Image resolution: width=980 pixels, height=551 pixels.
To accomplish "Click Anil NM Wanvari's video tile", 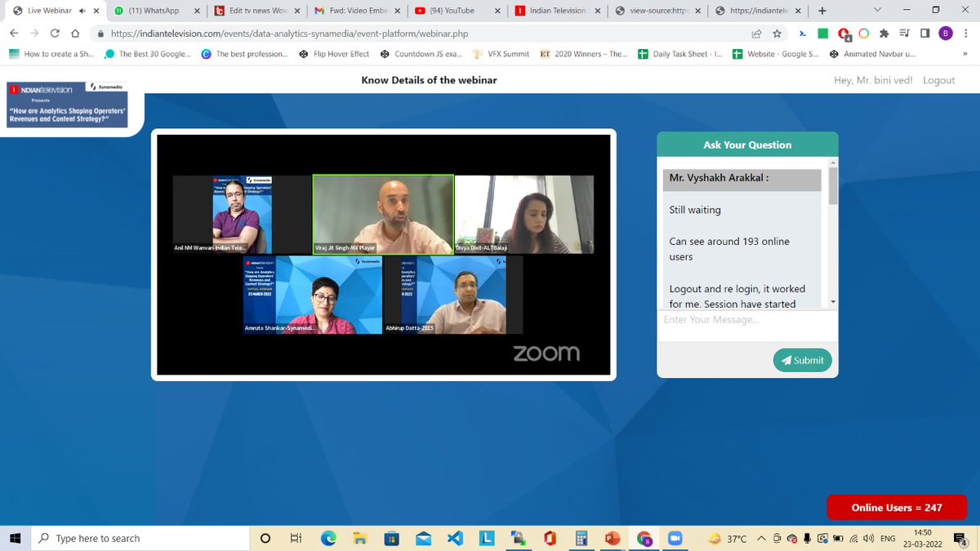I will 243,215.
